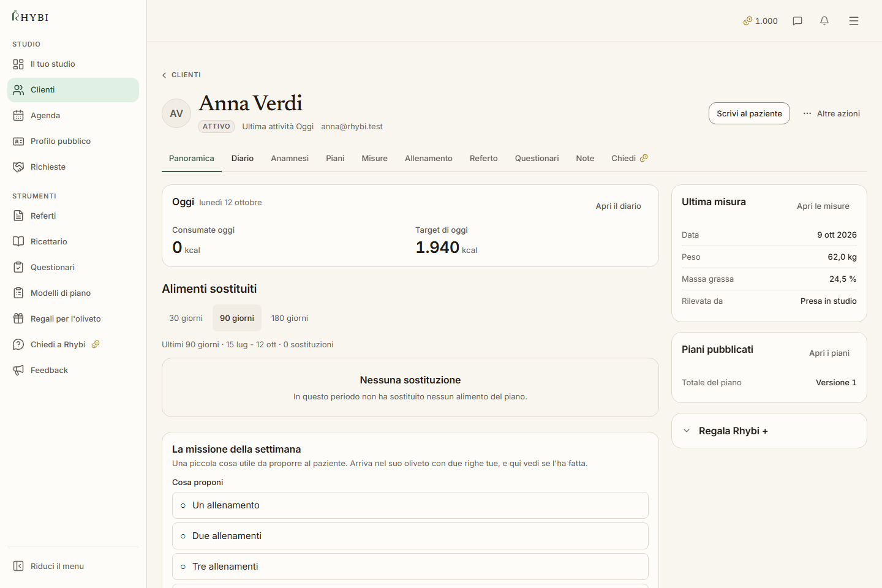The image size is (882, 588).
Task: Go back to Clienti breadcrumb
Action: [x=181, y=75]
